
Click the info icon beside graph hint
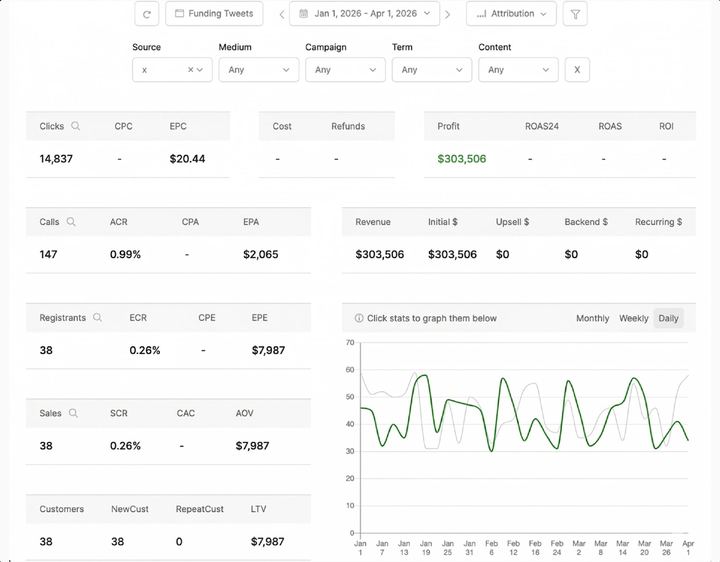click(x=359, y=318)
